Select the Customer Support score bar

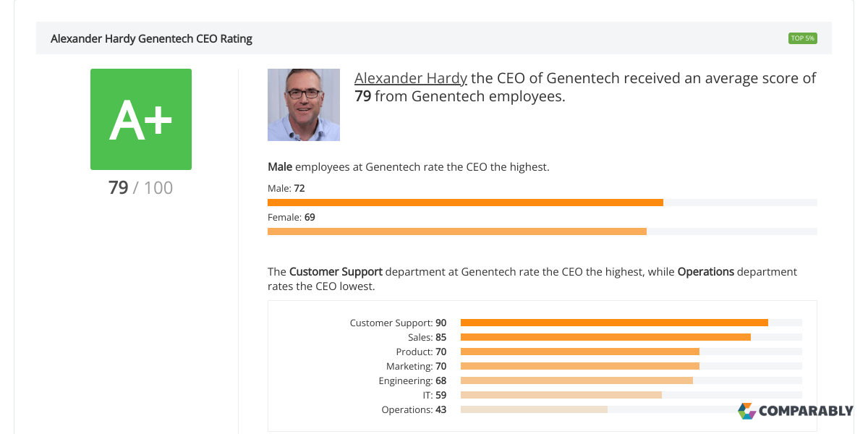[x=614, y=323]
